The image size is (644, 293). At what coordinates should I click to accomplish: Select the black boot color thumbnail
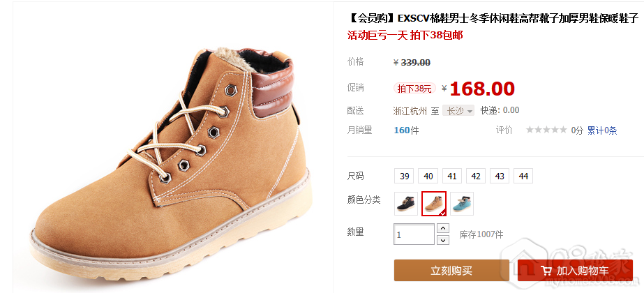click(x=406, y=204)
